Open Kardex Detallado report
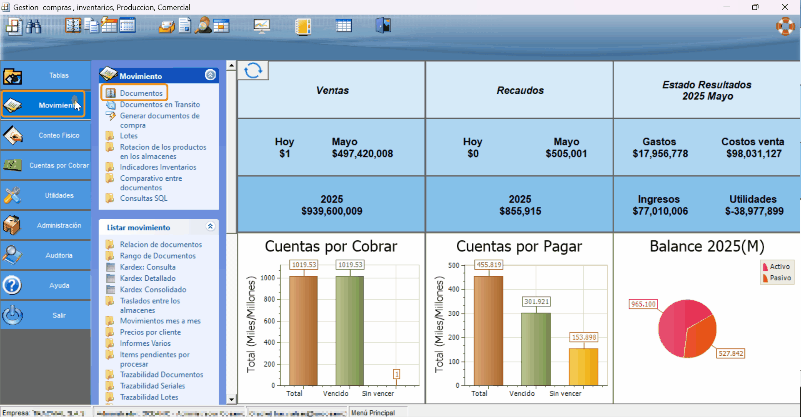Image resolution: width=801 pixels, height=417 pixels. click(x=147, y=277)
